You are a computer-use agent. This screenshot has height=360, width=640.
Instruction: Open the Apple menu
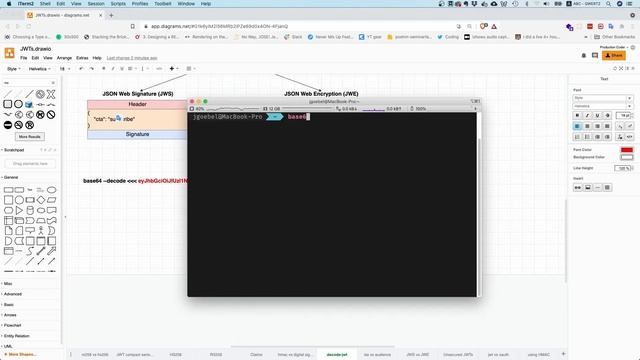pyautogui.click(x=9, y=4)
